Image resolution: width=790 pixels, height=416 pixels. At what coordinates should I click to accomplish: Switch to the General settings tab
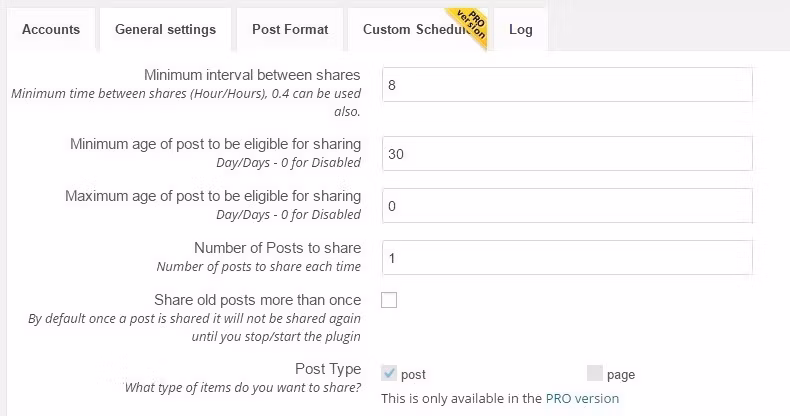click(165, 30)
